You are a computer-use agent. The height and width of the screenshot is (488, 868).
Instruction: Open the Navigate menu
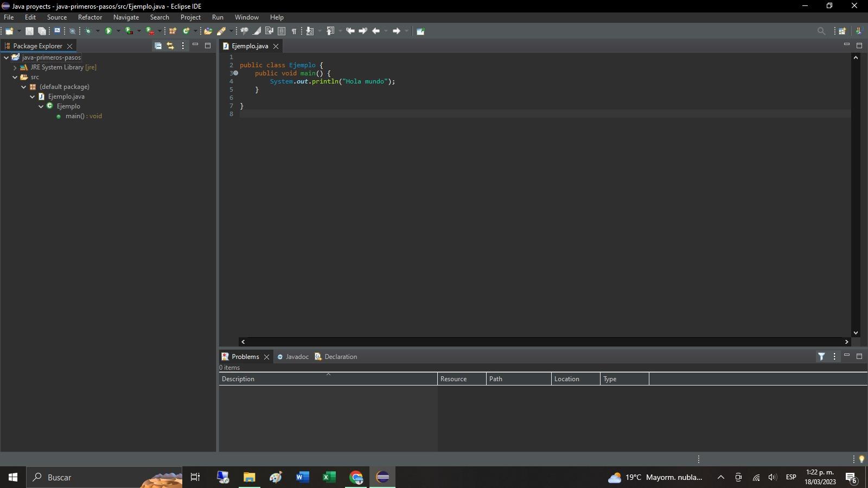pos(126,17)
